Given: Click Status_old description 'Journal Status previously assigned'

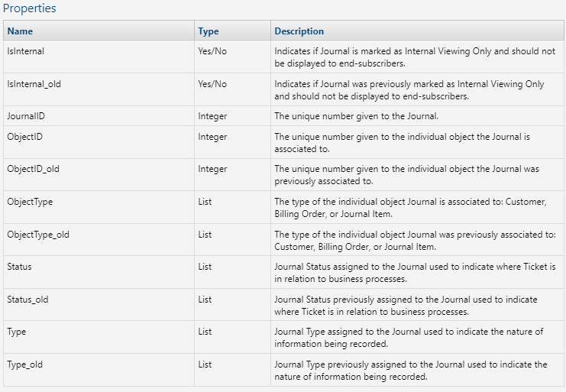Looking at the screenshot, I should (406, 306).
